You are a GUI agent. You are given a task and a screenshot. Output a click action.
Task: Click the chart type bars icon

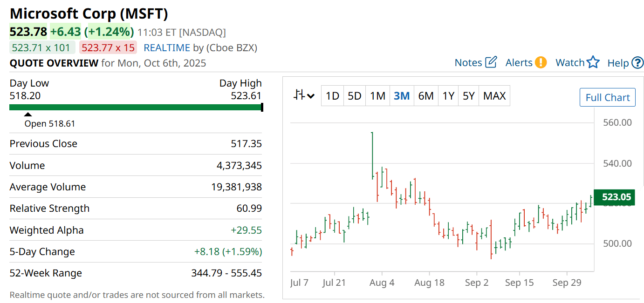point(299,95)
